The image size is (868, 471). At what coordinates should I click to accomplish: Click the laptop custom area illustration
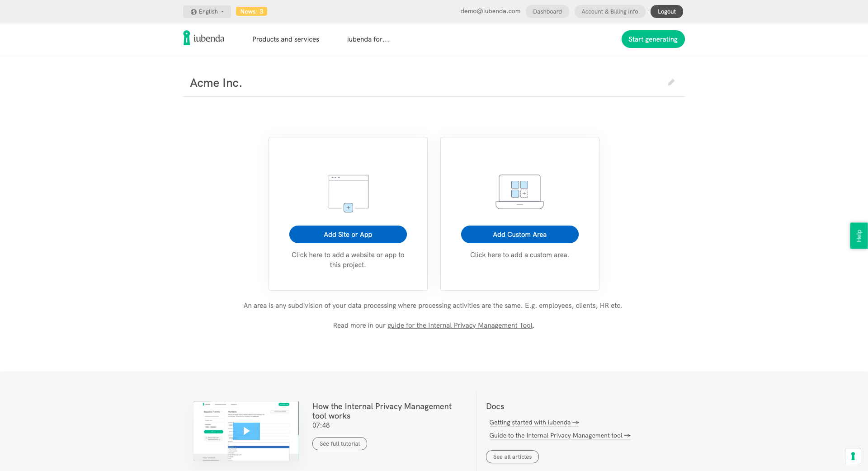519,192
